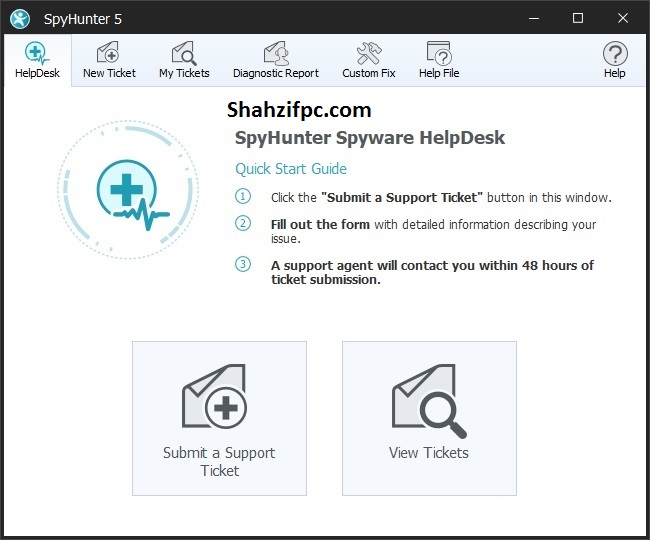Minimize the SpyHunter 5 window
650x540 pixels.
click(531, 18)
